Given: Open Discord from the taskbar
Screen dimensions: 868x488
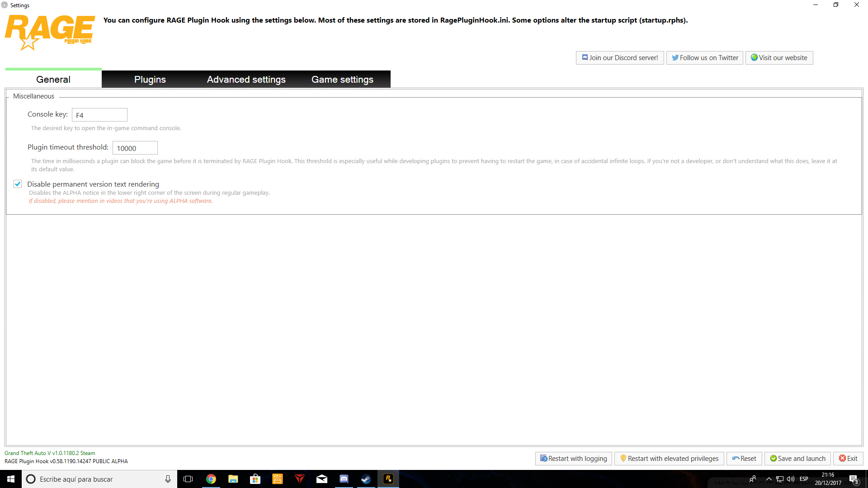Looking at the screenshot, I should 344,479.
